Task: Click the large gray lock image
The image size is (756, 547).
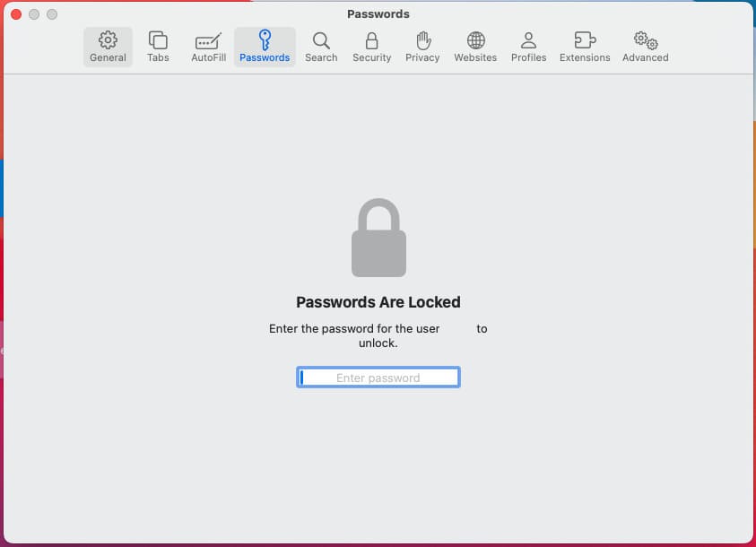Action: tap(378, 238)
